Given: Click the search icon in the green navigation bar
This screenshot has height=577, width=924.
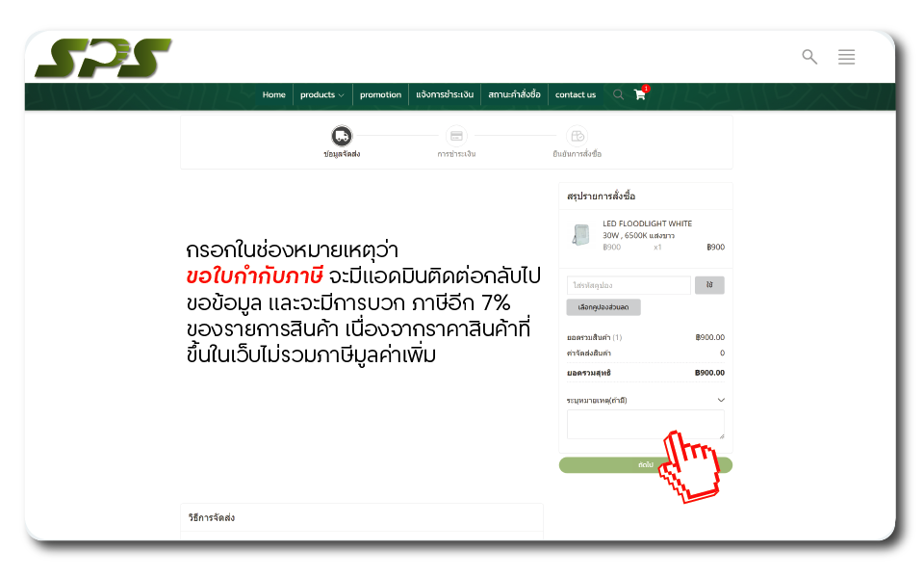Looking at the screenshot, I should 618,94.
